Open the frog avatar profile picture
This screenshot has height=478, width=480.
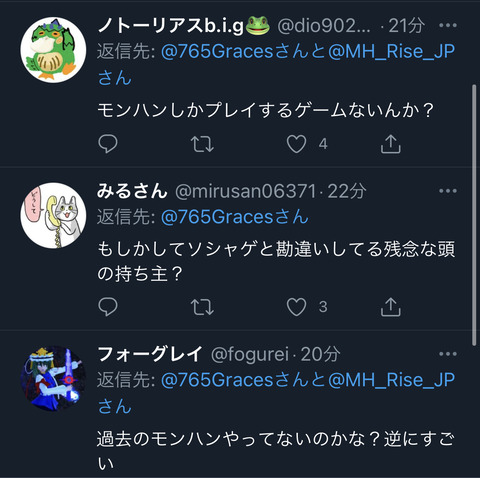tap(53, 50)
